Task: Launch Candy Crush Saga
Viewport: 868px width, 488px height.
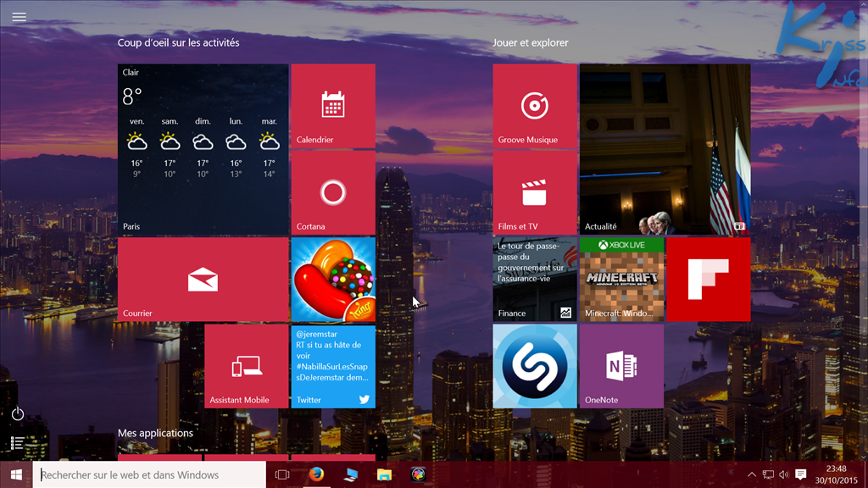Action: pos(332,280)
